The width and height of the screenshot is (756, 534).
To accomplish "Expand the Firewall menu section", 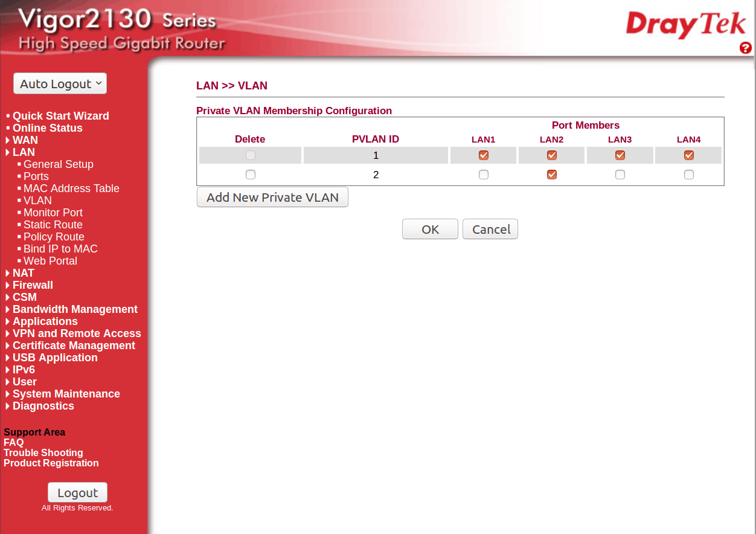I will (x=33, y=285).
